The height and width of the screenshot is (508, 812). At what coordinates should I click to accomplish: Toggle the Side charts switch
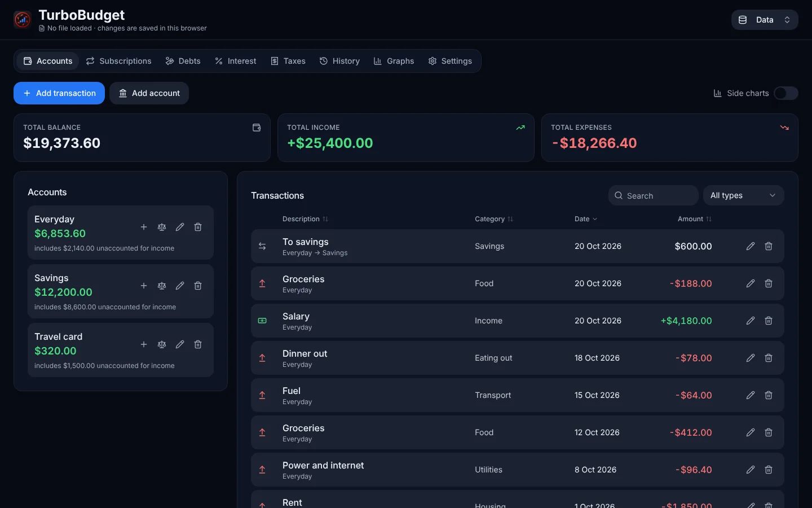coord(786,93)
